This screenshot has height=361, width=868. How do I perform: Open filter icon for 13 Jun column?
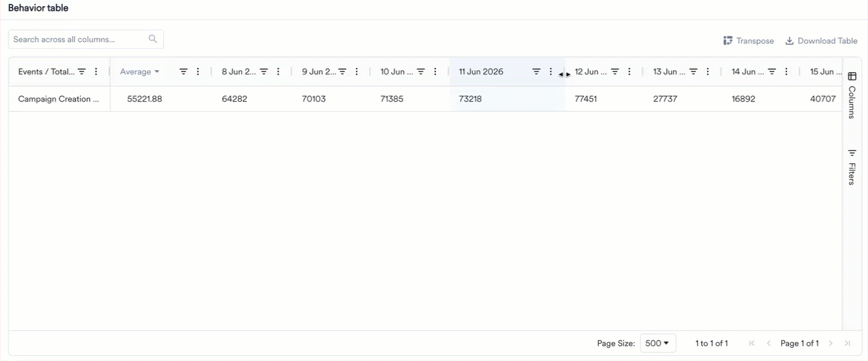(x=693, y=71)
